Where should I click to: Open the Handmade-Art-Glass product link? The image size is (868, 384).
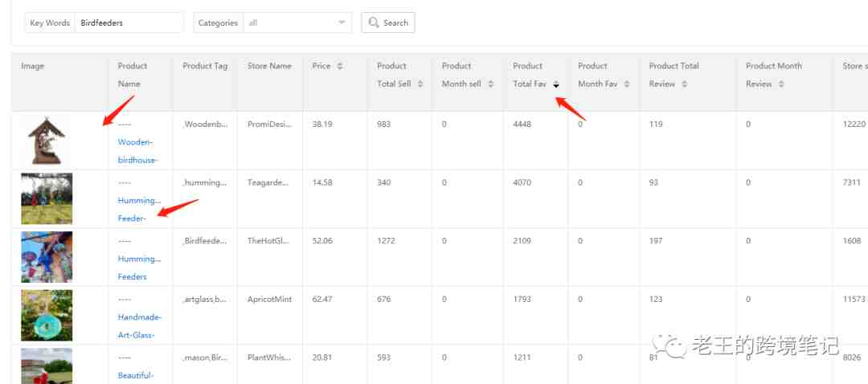[140, 326]
